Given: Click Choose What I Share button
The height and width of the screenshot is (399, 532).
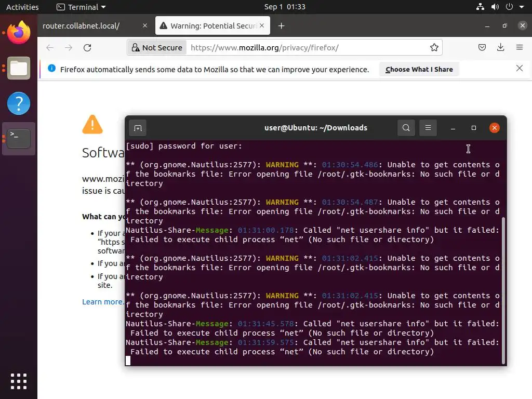Looking at the screenshot, I should (x=419, y=69).
